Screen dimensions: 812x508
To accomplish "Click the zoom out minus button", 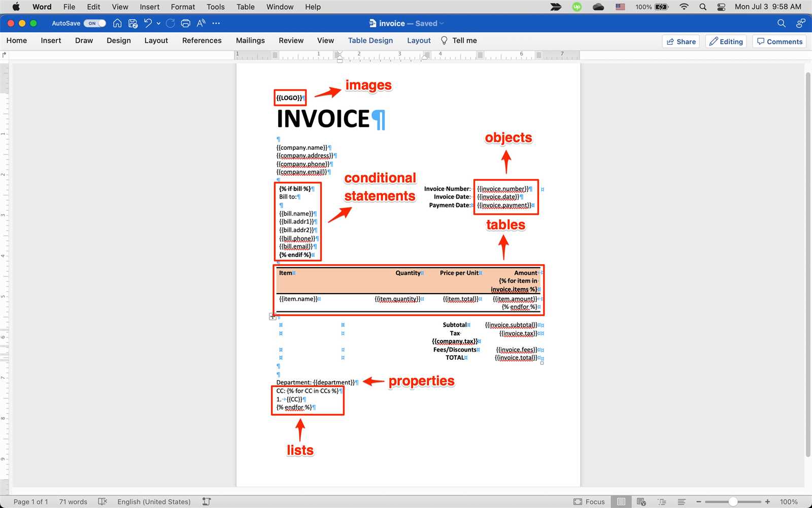I will tap(699, 502).
